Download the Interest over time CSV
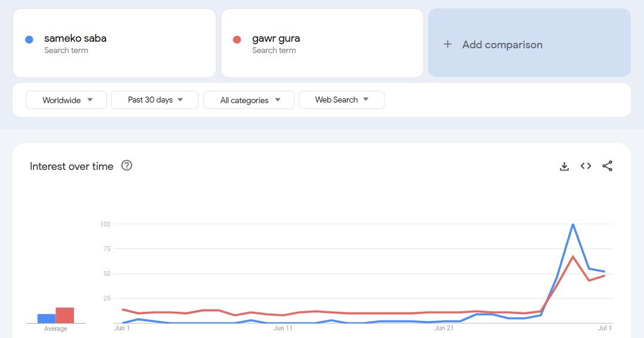 click(x=564, y=166)
